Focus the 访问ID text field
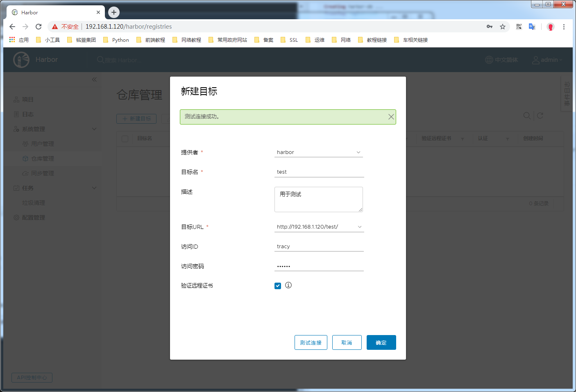The width and height of the screenshot is (576, 392). (x=319, y=247)
